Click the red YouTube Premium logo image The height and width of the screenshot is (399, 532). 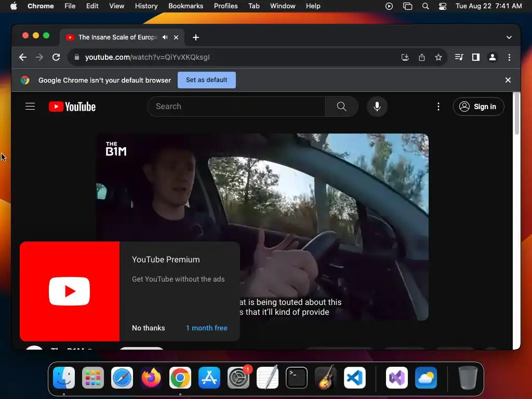point(70,291)
